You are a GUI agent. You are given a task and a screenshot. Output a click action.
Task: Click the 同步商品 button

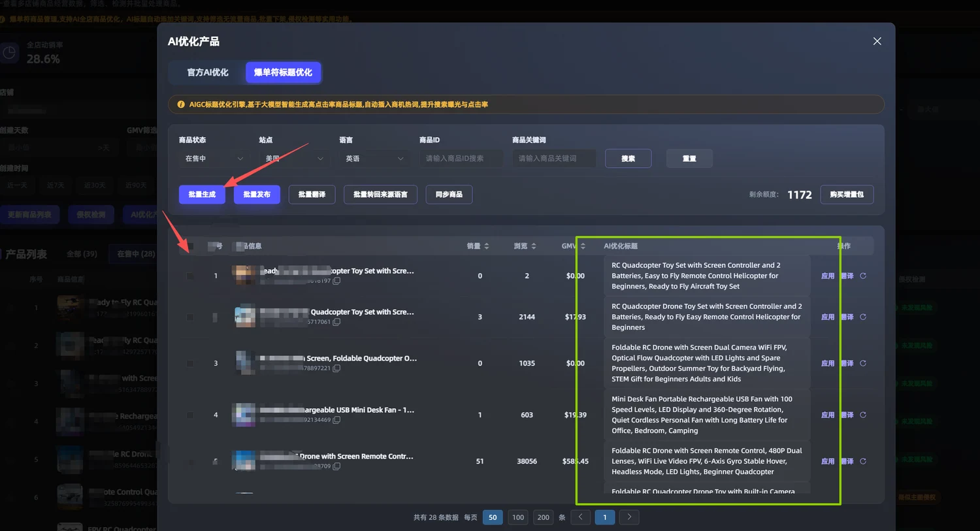[x=449, y=195]
